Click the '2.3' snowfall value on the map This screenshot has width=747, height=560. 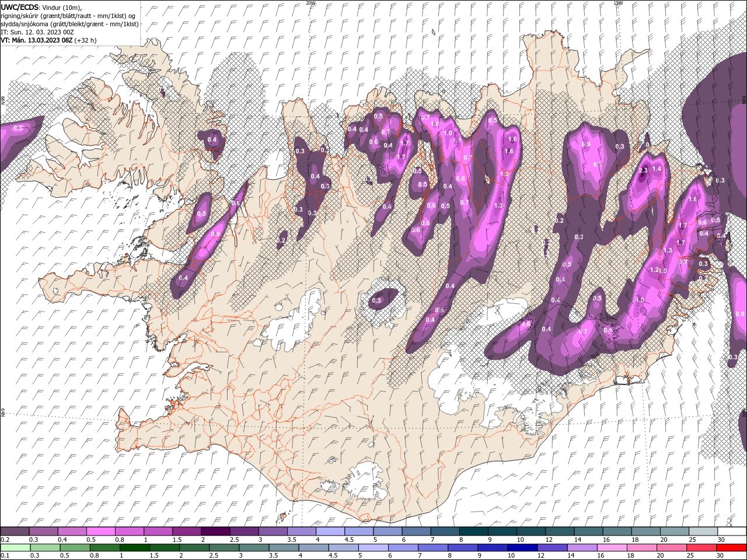tap(644, 170)
